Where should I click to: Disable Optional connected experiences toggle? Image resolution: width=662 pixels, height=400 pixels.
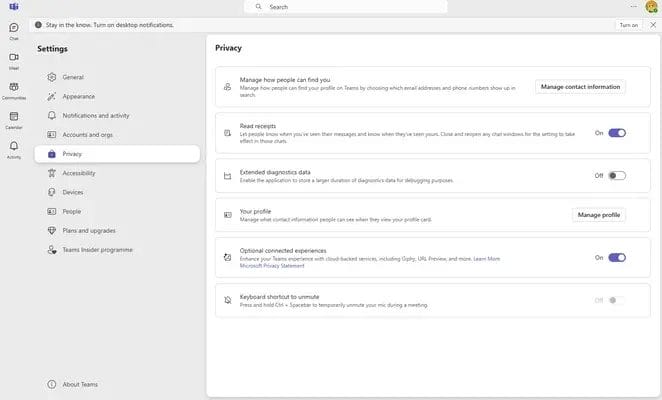click(617, 257)
